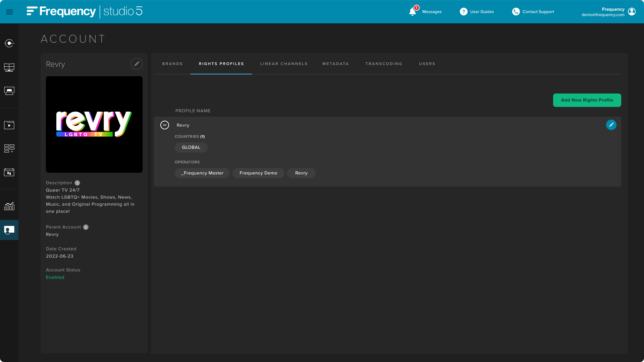
Task: Click the GLOBAL country chip
Action: (191, 147)
